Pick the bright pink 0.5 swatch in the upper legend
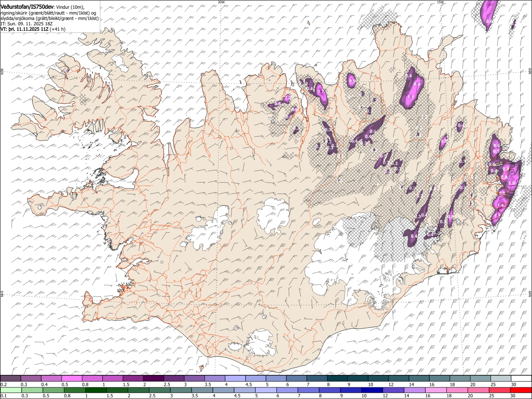 71,379
